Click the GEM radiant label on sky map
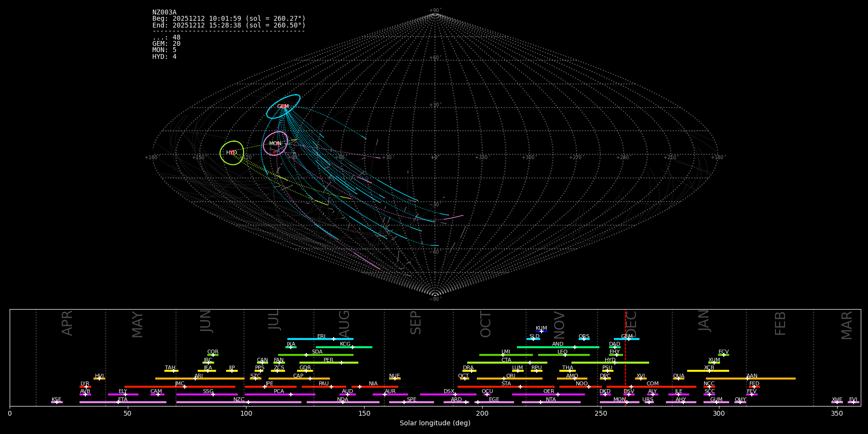868x434 pixels. point(283,107)
